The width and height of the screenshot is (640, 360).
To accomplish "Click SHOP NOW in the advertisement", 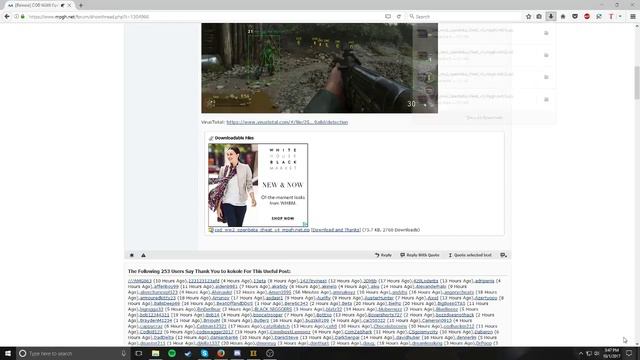I will click(283, 218).
